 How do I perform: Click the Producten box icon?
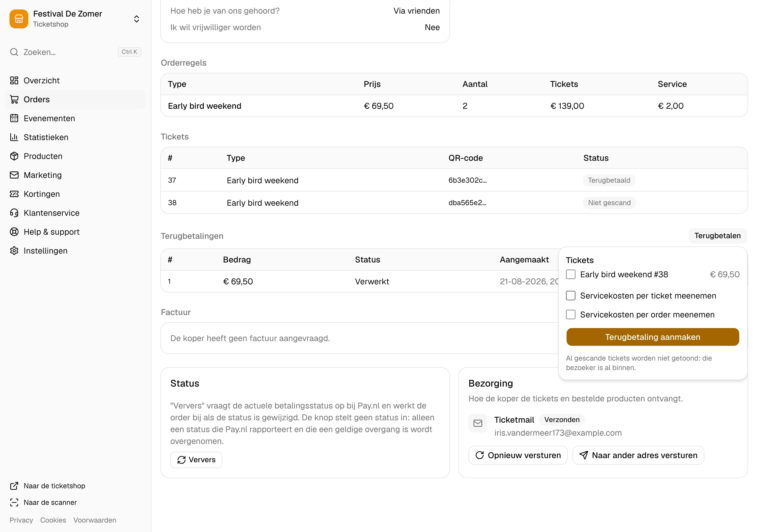tap(14, 156)
